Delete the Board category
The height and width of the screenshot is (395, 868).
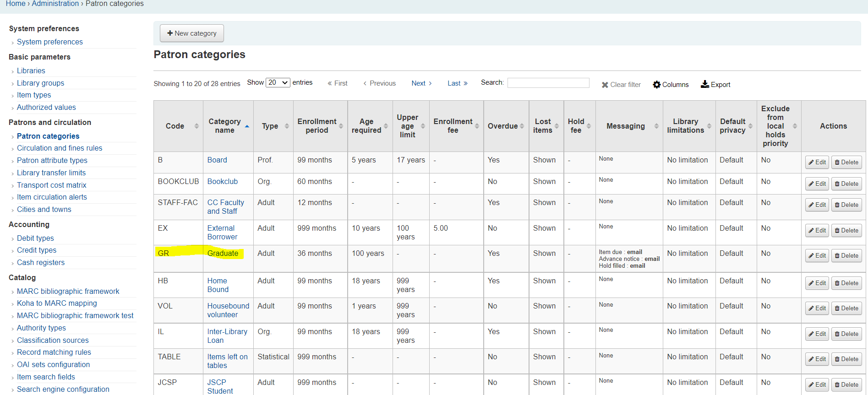click(846, 162)
